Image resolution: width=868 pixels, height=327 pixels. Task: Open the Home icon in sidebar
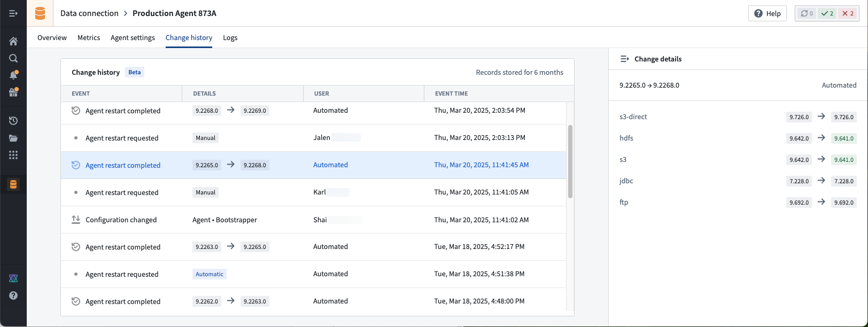(x=13, y=41)
